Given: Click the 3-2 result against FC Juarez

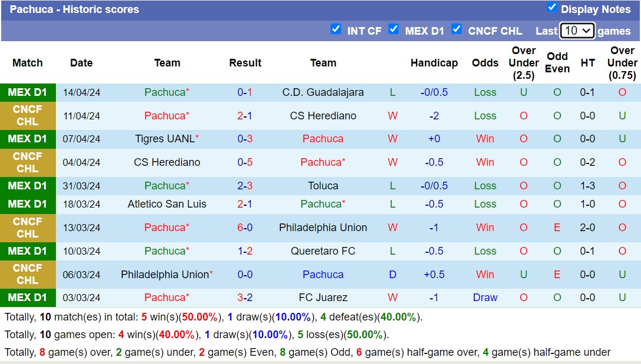Looking at the screenshot, I should coord(245,298).
